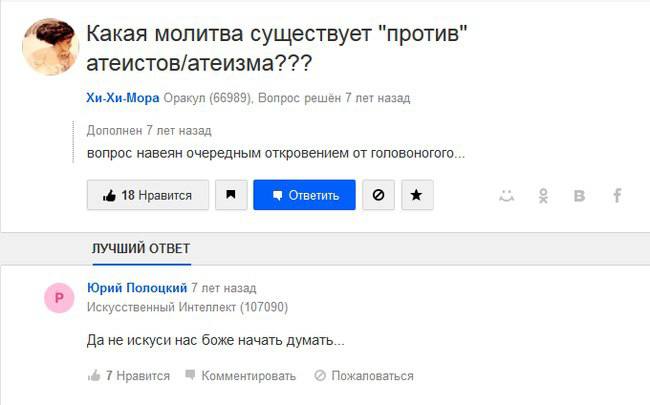Image resolution: width=650 pixels, height=405 pixels.
Task: Click the question title text
Action: (276, 49)
